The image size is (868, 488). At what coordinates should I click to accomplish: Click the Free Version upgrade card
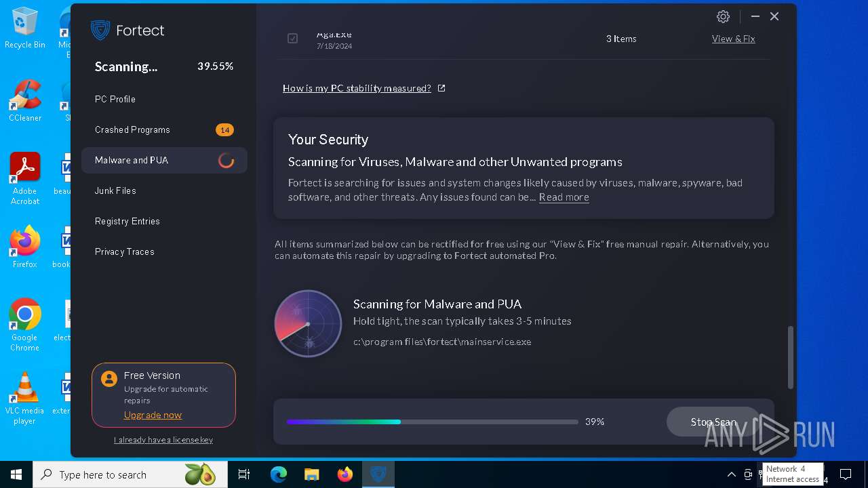click(163, 395)
